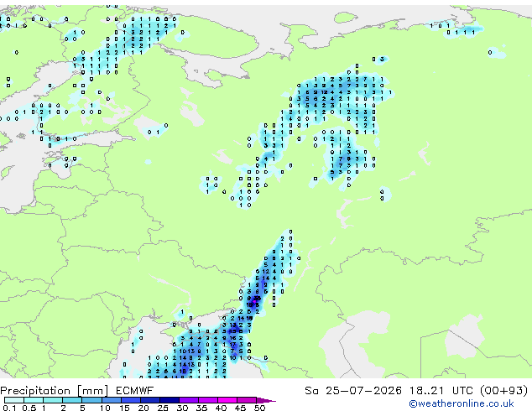Click the 15–20 mm legend swatch

(131, 400)
